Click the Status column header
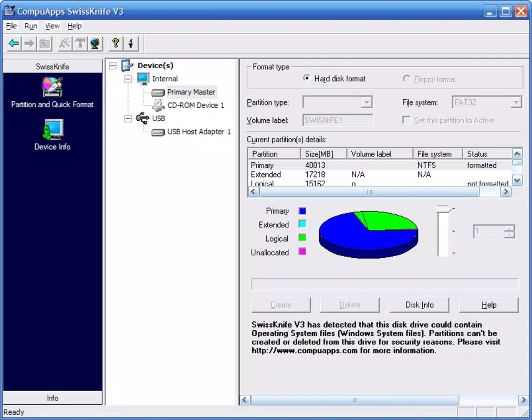This screenshot has height=420, width=532. click(x=487, y=154)
